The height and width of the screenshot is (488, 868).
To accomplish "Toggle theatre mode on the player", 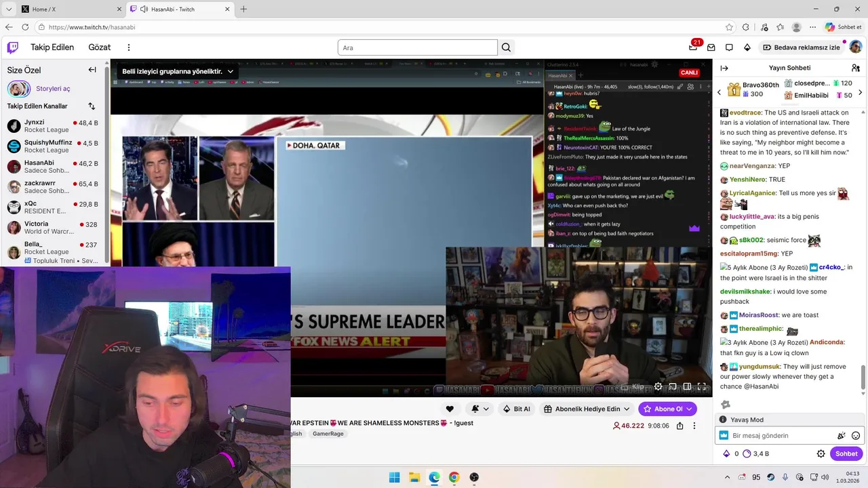I will pos(687,386).
